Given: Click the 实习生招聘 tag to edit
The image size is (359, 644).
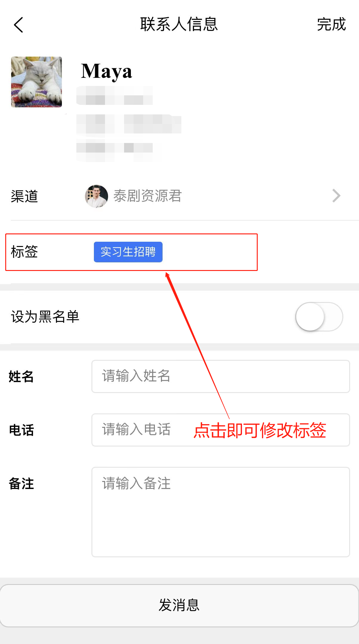Looking at the screenshot, I should pyautogui.click(x=128, y=252).
